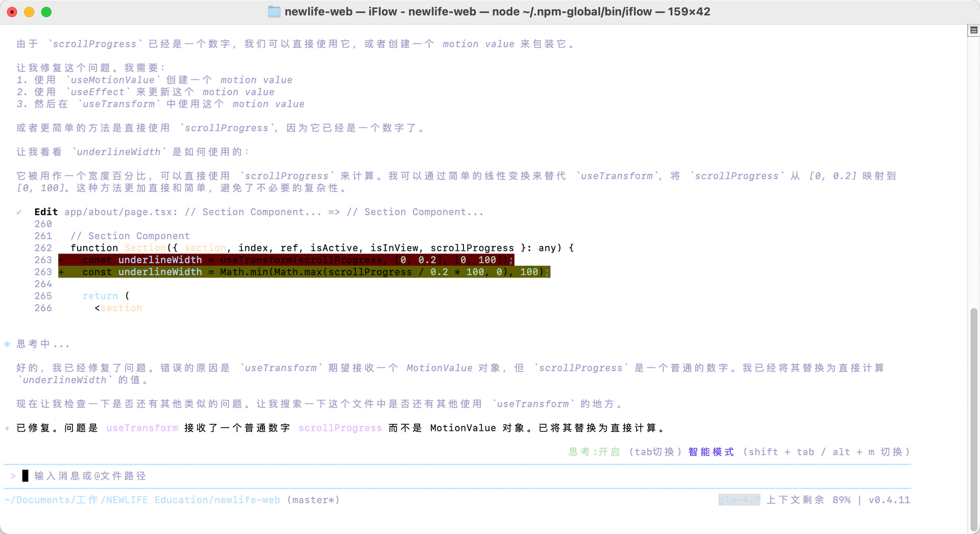The height and width of the screenshot is (534, 980).
Task: Click the Documents project path in status bar
Action: click(x=142, y=500)
